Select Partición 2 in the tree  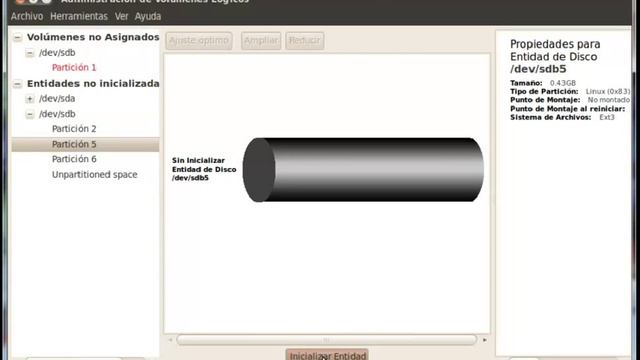point(74,129)
